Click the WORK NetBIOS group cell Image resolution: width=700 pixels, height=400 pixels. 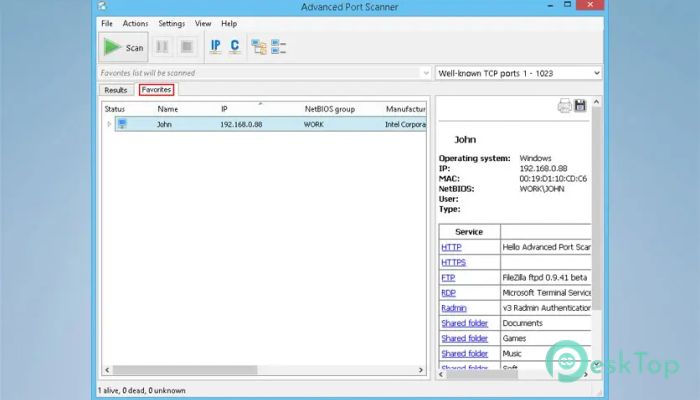313,125
